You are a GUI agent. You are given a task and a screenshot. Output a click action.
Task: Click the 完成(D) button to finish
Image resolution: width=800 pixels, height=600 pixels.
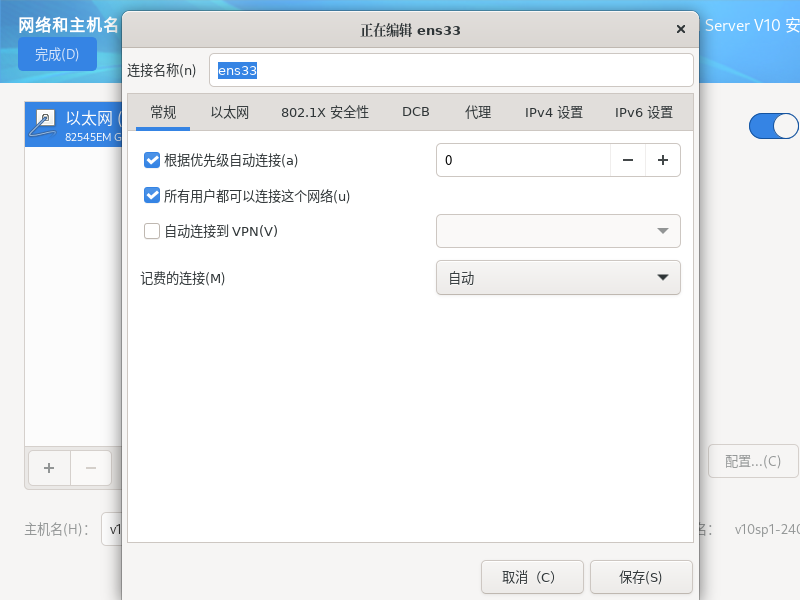(57, 54)
